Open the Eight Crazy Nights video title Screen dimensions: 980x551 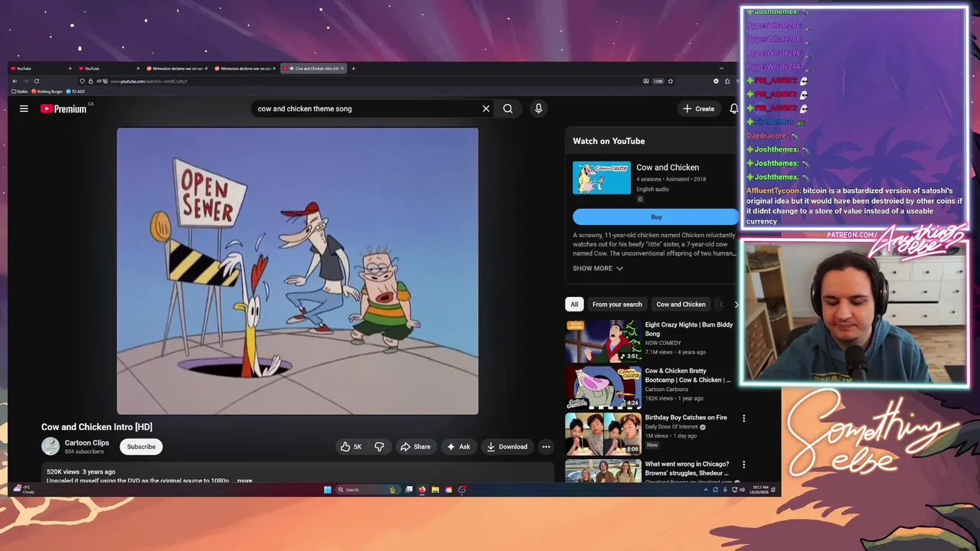coord(688,329)
